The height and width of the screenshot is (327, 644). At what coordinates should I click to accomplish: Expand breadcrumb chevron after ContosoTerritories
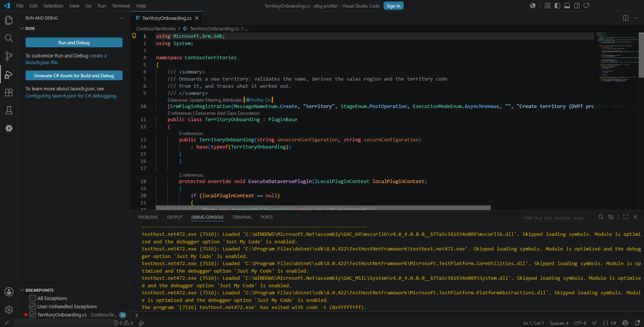[x=179, y=28]
